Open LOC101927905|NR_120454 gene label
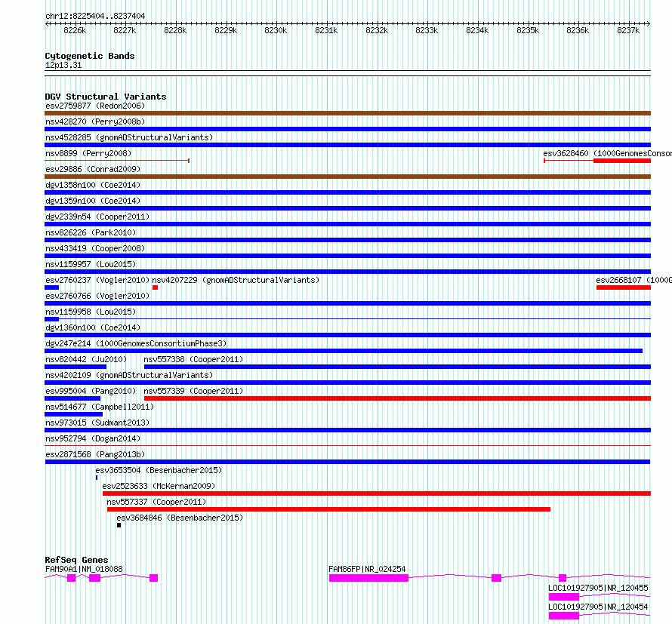Image resolution: width=672 pixels, height=624 pixels. [x=598, y=607]
